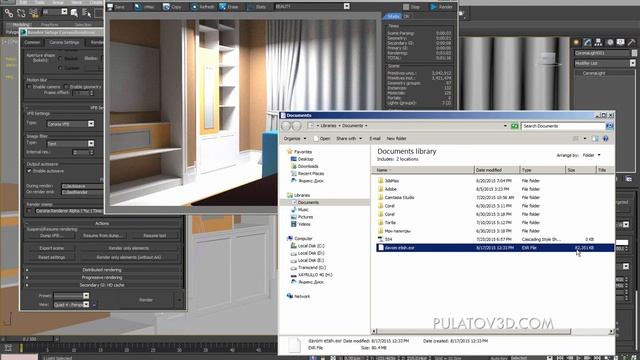The image size is (640, 360).
Task: Toggle the Enable autosave checkbox
Action: click(x=29, y=171)
